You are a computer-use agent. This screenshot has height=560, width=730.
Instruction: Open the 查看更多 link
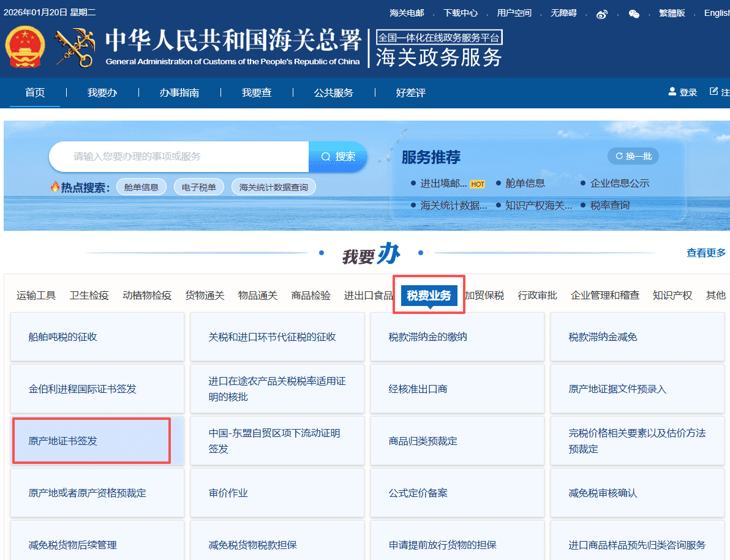click(706, 252)
